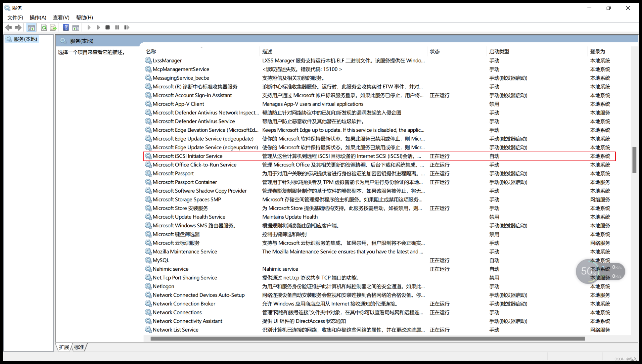
Task: Select Microsoft Edge Update Service (edgeupdatem)
Action: coord(205,148)
